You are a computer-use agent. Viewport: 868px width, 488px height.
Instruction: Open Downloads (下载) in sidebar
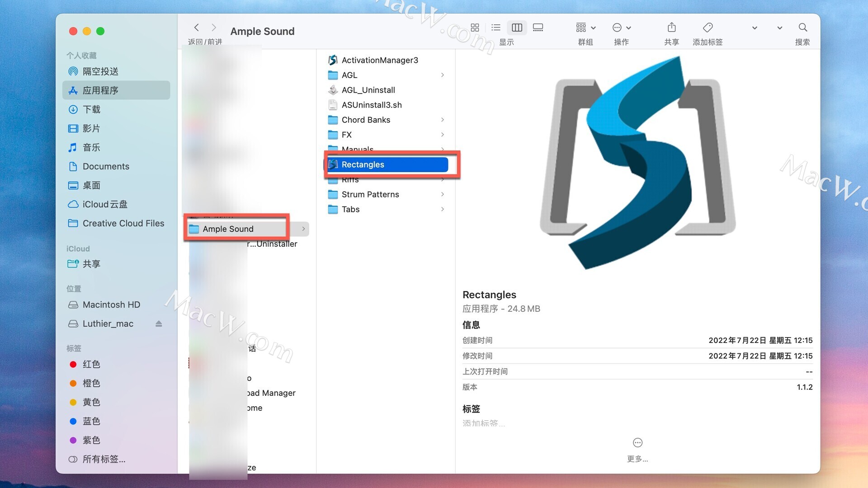click(116, 109)
